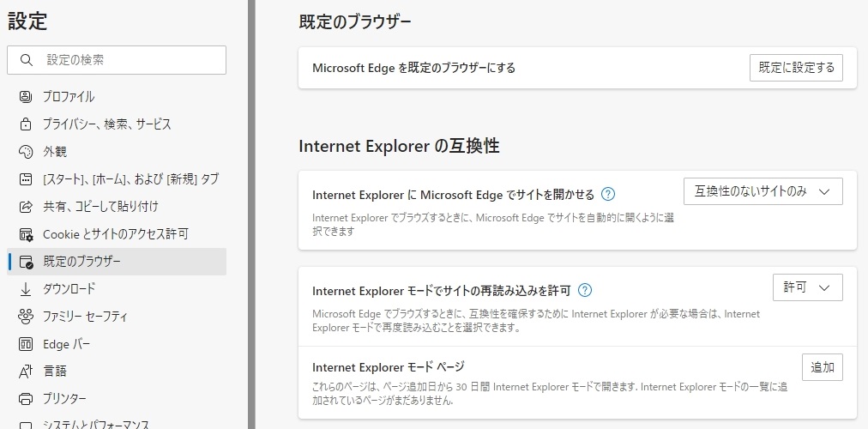This screenshot has width=868, height=429.
Task: Click the start/home/new tab icon
Action: tap(26, 178)
